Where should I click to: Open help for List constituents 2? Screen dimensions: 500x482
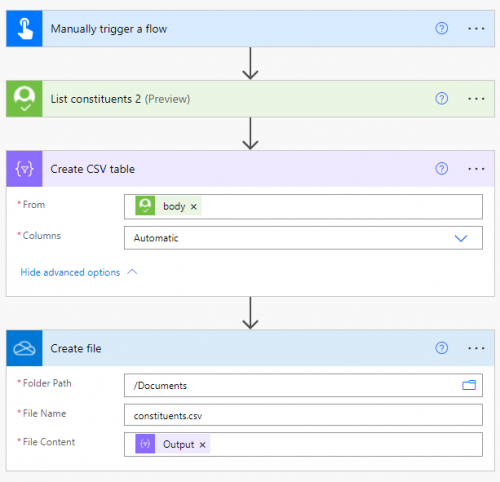click(x=441, y=99)
